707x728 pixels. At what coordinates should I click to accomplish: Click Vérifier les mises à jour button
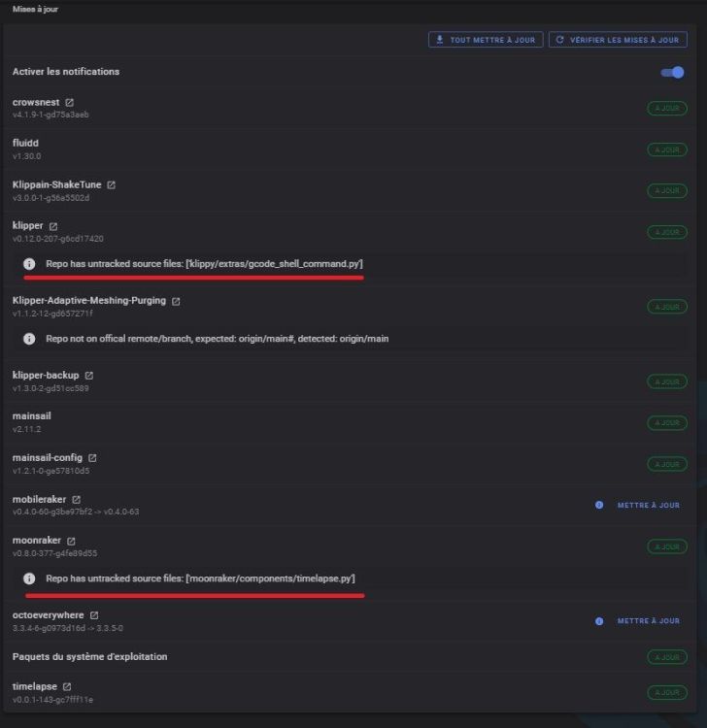coord(618,40)
